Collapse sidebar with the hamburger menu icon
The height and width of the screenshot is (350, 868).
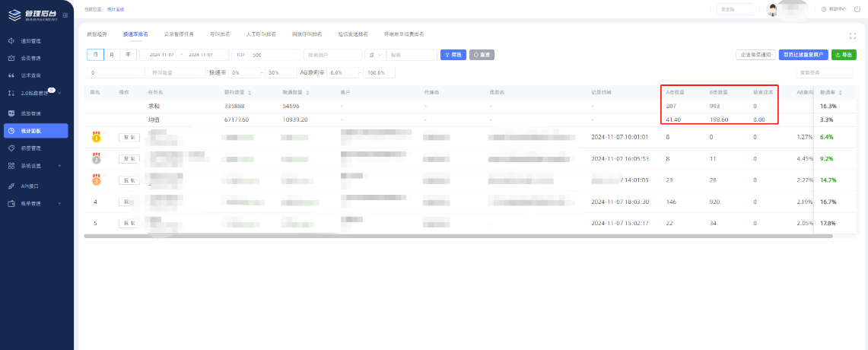(x=65, y=15)
